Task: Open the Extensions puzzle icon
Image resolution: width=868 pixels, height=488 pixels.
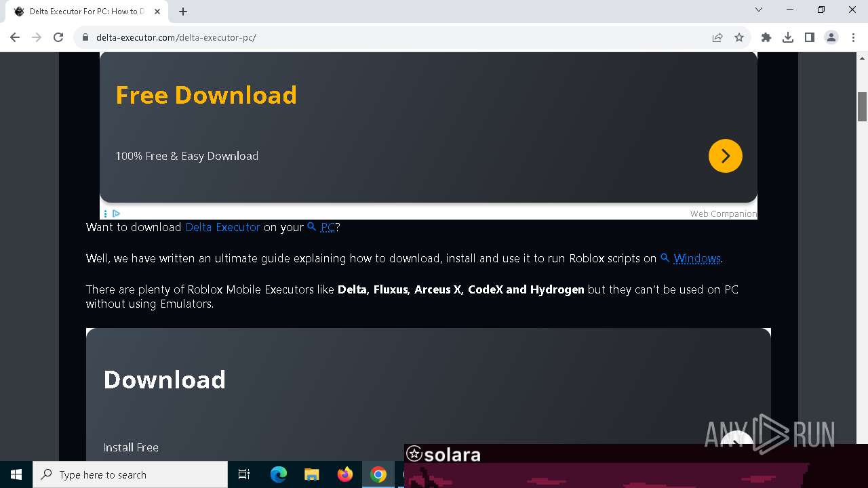Action: [766, 37]
